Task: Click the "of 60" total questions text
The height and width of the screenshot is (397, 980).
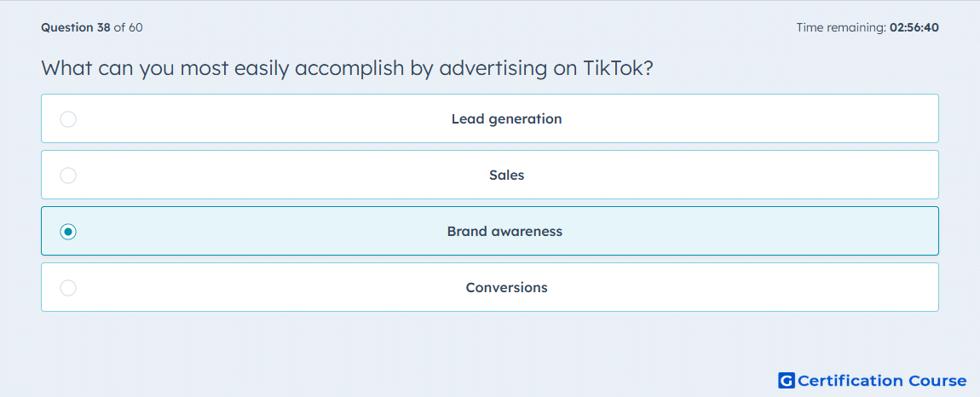Action: (128, 27)
